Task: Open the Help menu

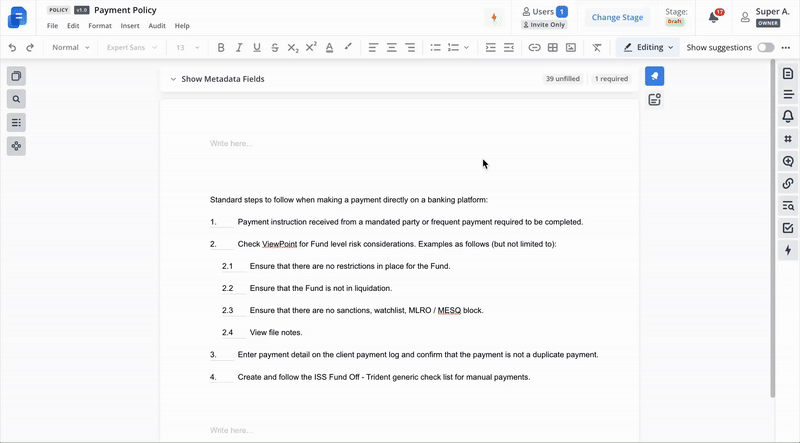Action: [x=182, y=26]
